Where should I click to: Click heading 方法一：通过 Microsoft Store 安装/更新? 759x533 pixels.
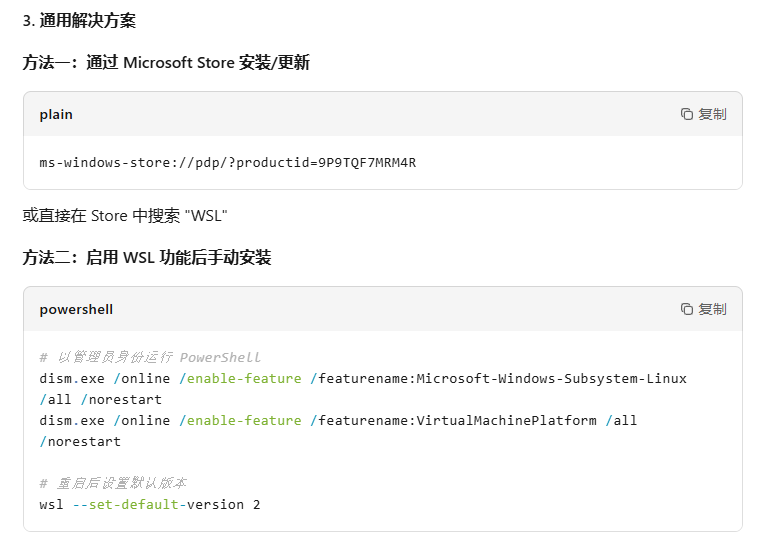(166, 63)
